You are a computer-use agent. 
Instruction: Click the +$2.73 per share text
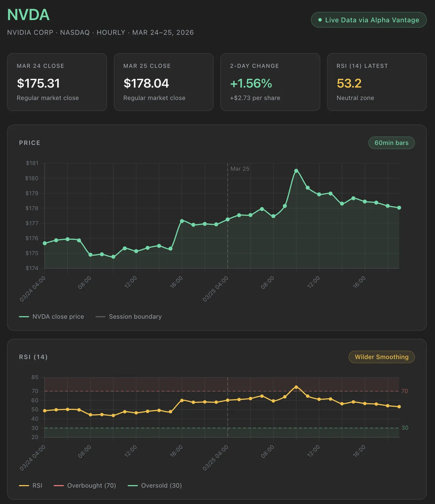coord(255,98)
